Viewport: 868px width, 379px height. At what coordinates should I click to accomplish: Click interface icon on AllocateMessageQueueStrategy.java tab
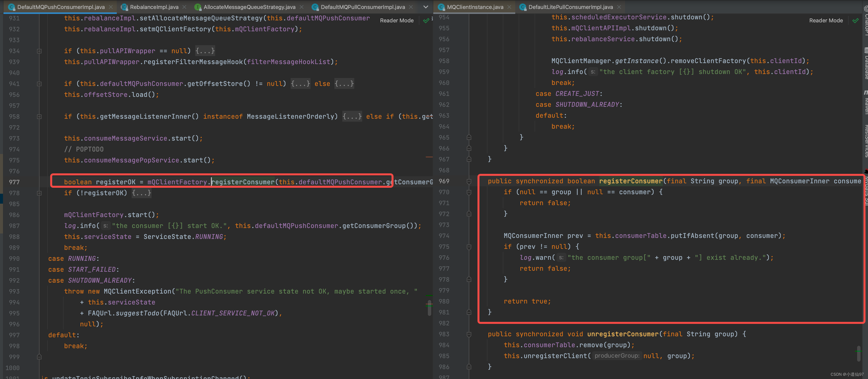[x=198, y=7]
